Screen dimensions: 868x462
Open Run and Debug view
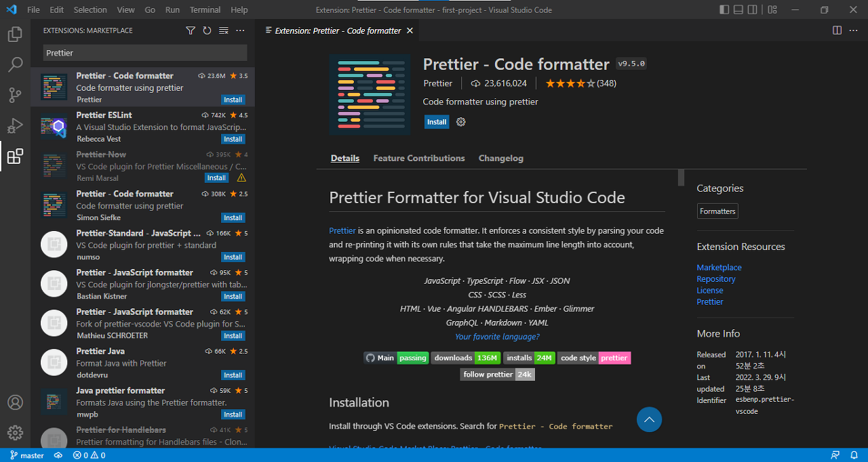point(15,126)
